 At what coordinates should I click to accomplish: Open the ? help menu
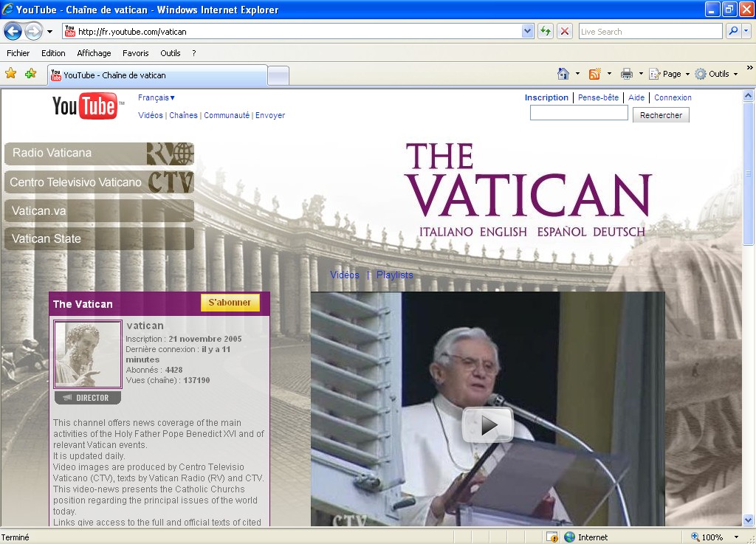(194, 53)
